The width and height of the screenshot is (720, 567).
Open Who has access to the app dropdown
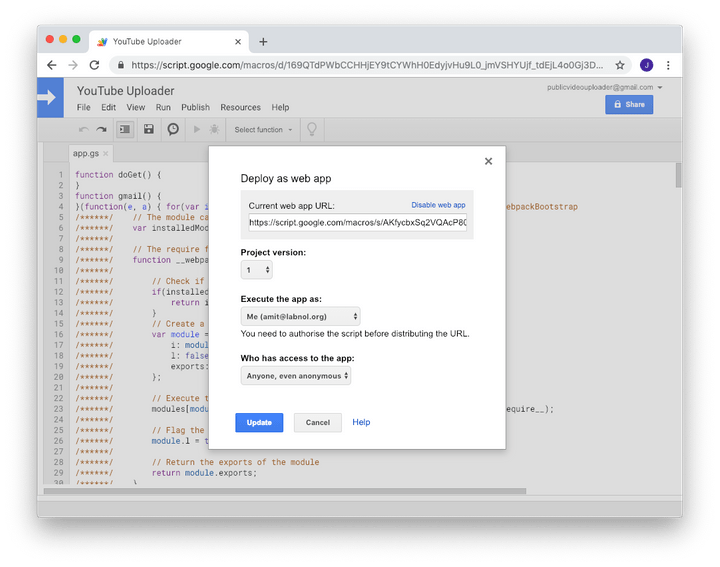(x=296, y=376)
